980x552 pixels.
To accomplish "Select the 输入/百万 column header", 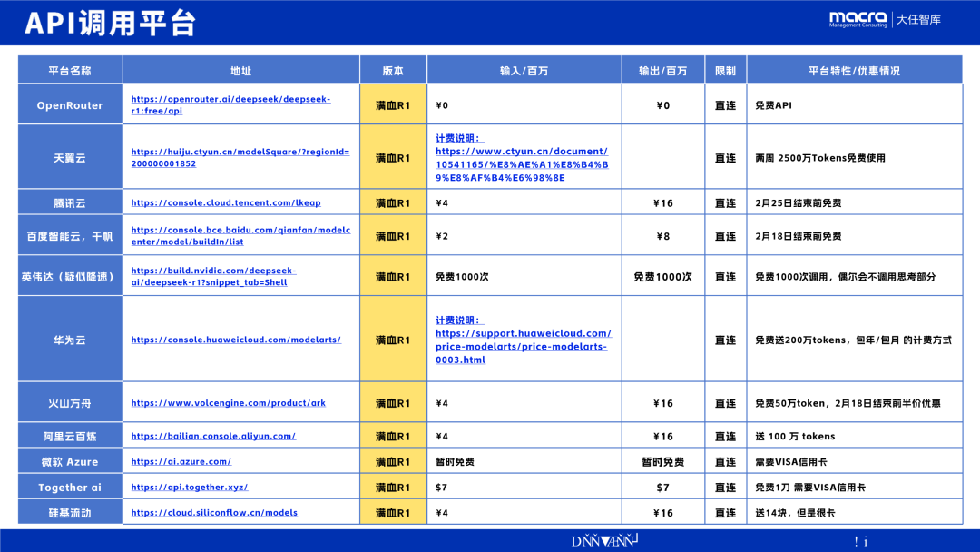I will click(x=524, y=71).
